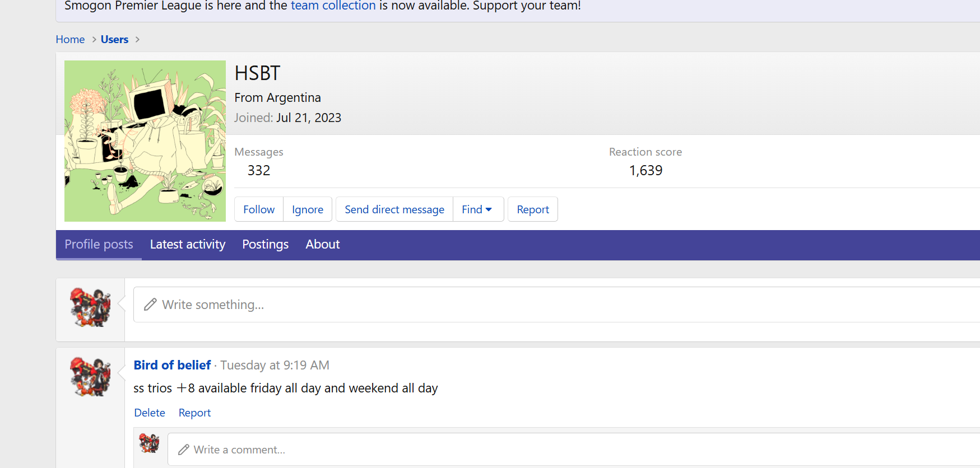
Task: Go to Home breadcrumb link
Action: pos(70,40)
